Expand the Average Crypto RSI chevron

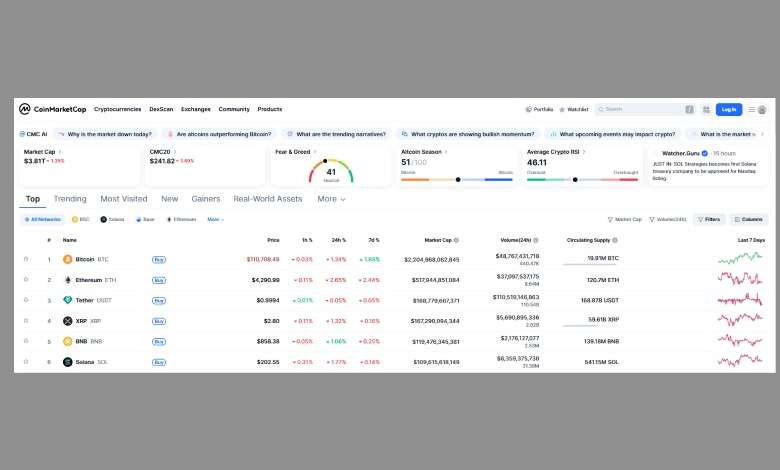(584, 152)
